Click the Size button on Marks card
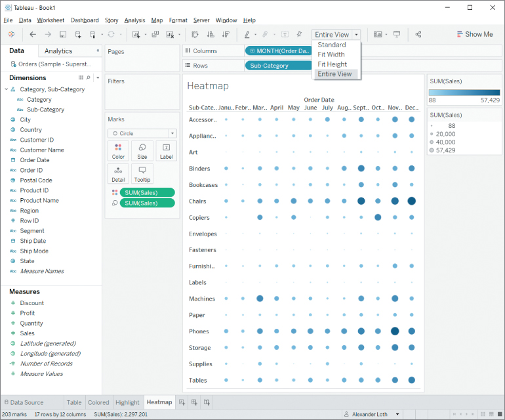 pyautogui.click(x=142, y=151)
